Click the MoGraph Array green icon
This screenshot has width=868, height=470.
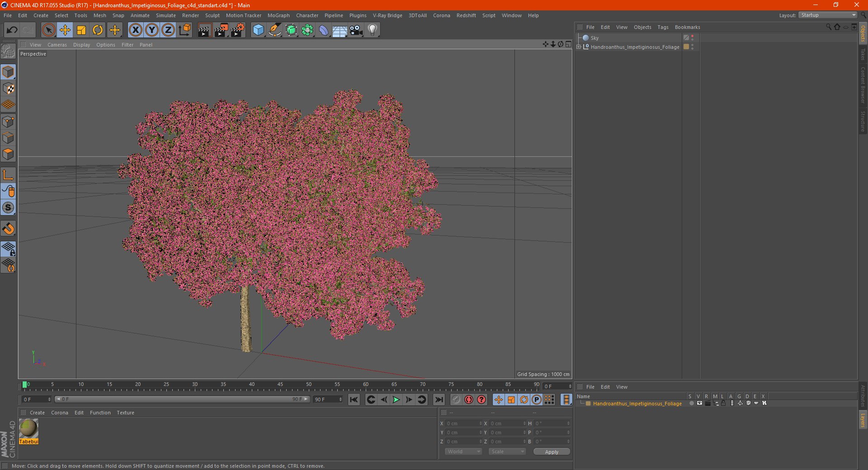(x=307, y=30)
